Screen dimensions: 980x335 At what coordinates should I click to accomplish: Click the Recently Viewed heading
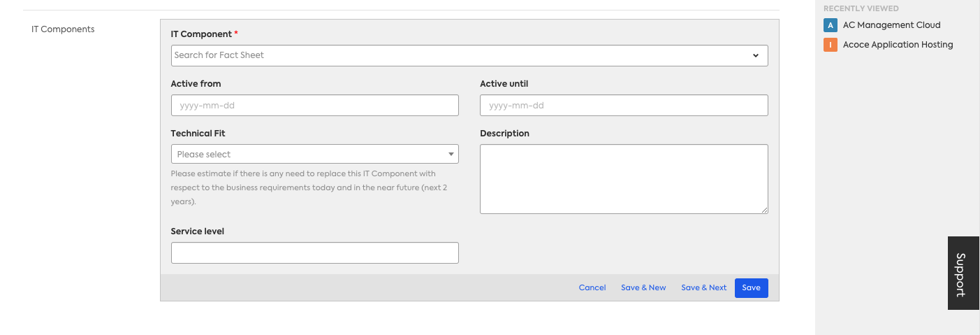tap(861, 8)
